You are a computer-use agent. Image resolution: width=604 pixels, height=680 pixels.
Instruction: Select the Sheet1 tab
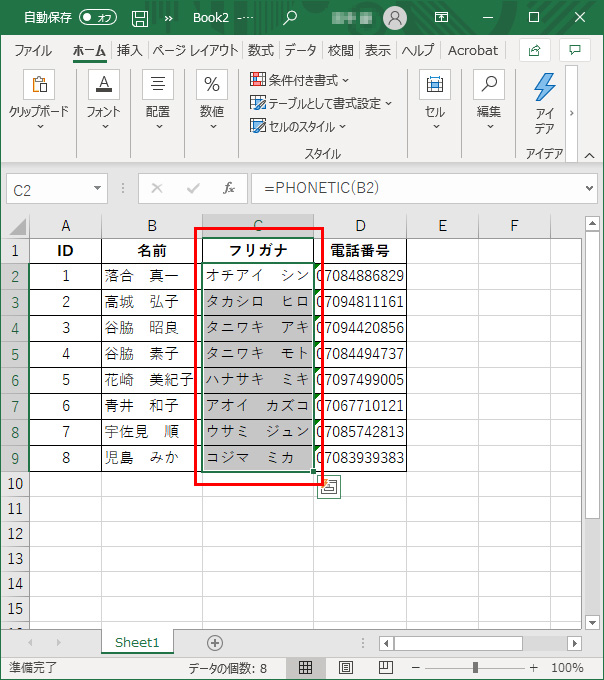pos(137,642)
